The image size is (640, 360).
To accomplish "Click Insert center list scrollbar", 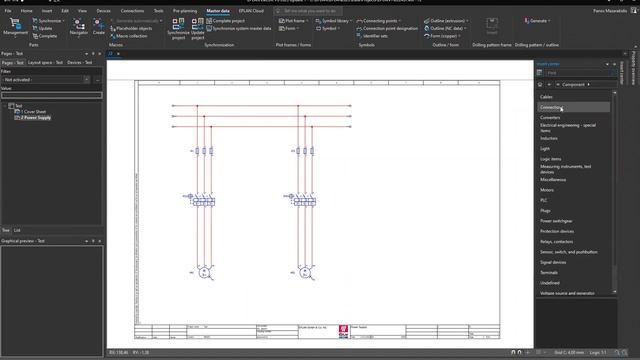I will click(614, 192).
